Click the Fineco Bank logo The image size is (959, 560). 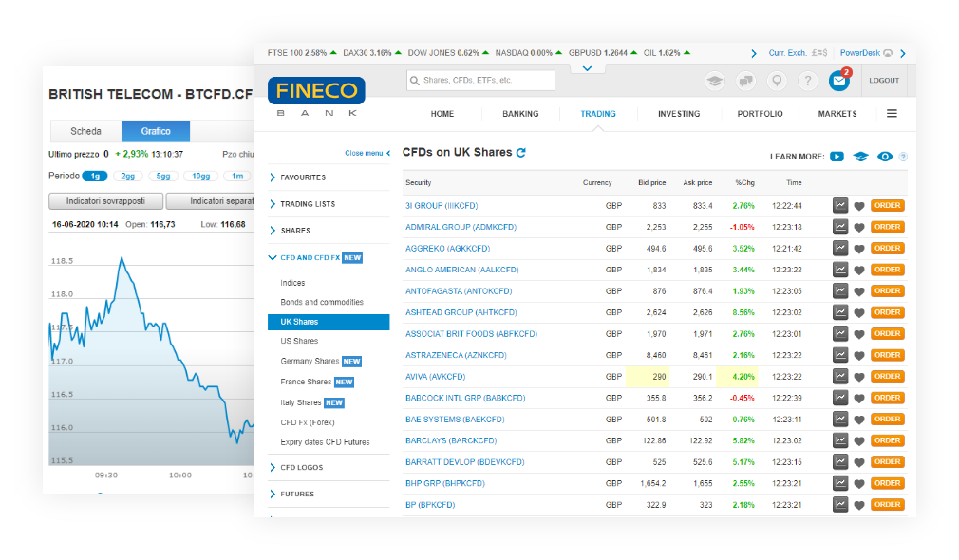316,97
